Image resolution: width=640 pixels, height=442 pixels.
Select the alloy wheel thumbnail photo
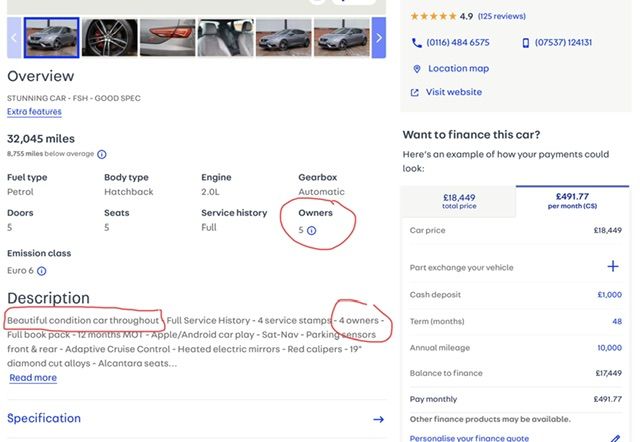pos(110,38)
